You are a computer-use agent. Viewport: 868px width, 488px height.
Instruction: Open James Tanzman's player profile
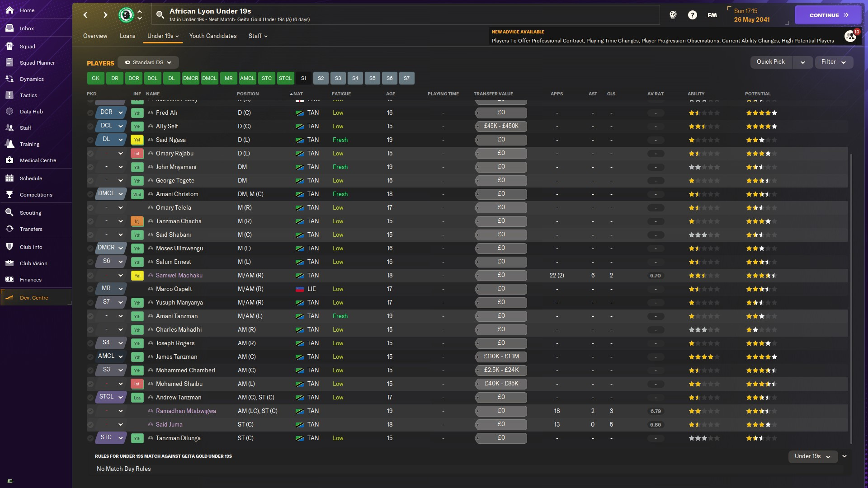coord(176,357)
